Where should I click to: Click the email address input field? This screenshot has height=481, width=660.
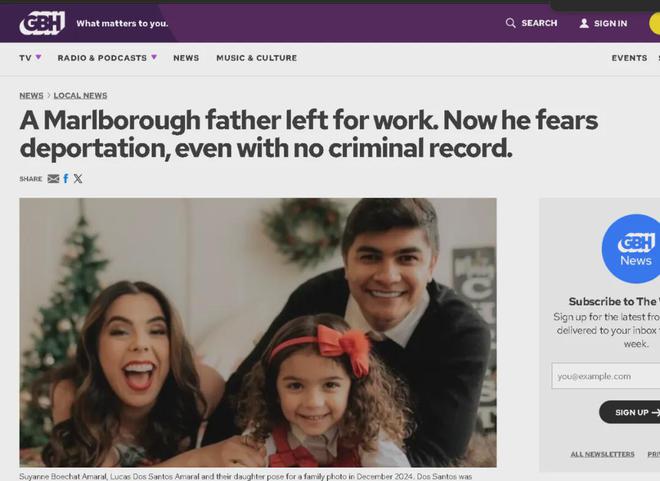pos(606,376)
